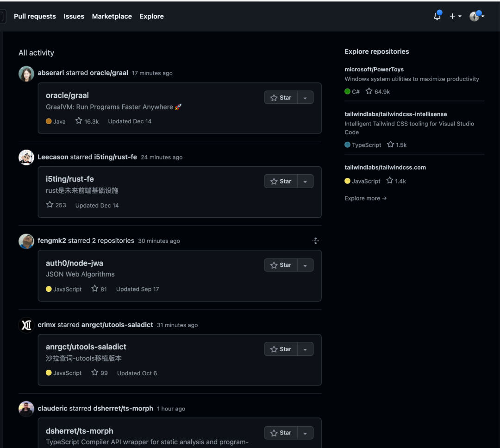
Task: Open crimx user link
Action: (x=47, y=325)
